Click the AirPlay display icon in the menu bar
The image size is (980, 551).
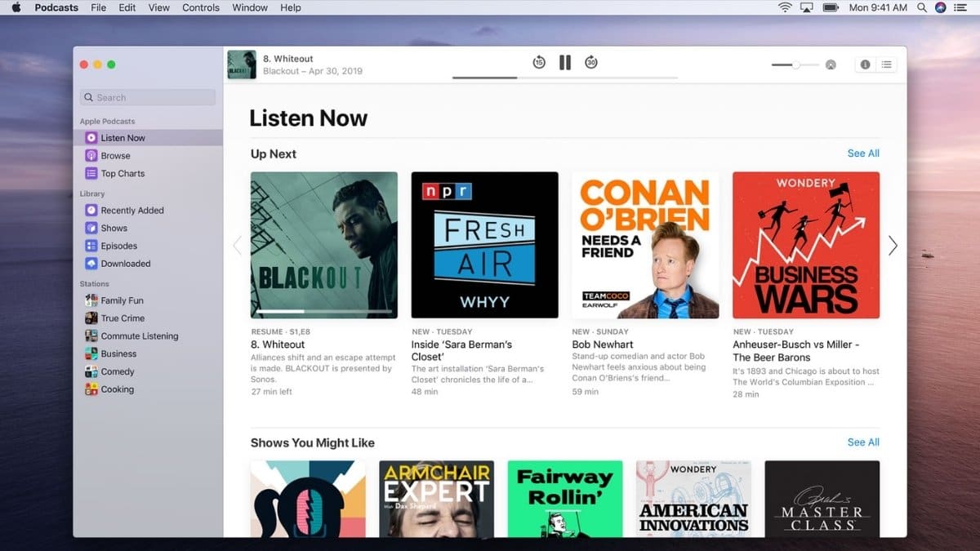click(x=808, y=7)
